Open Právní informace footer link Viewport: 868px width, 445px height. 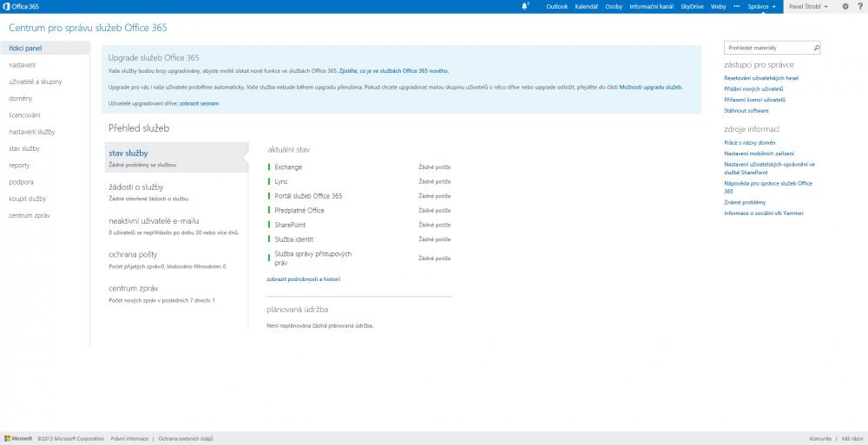tap(129, 438)
